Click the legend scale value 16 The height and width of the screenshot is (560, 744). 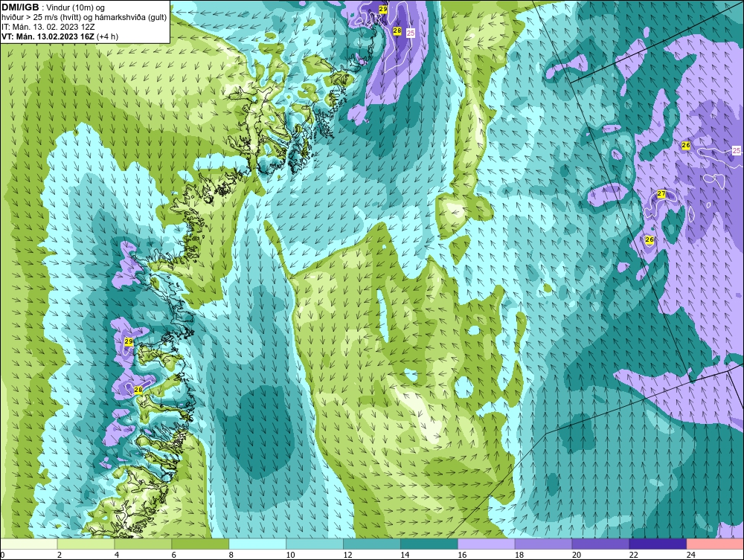pos(462,555)
